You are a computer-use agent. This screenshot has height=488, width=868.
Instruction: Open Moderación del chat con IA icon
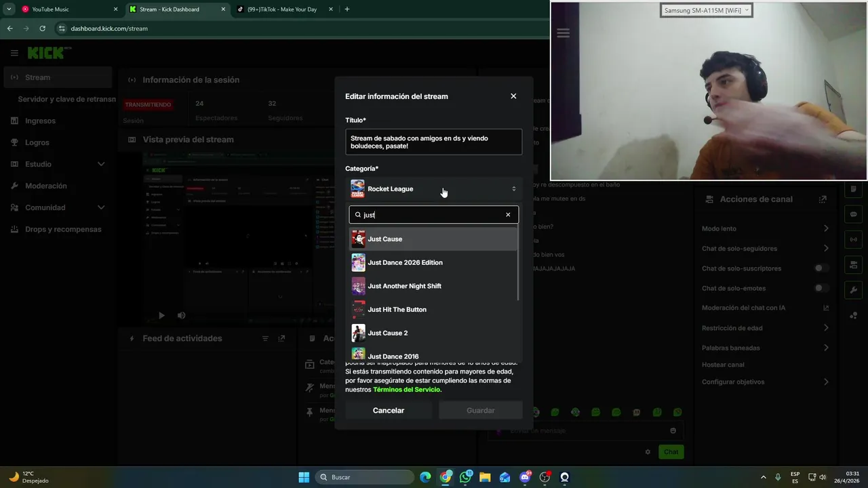[x=826, y=308]
